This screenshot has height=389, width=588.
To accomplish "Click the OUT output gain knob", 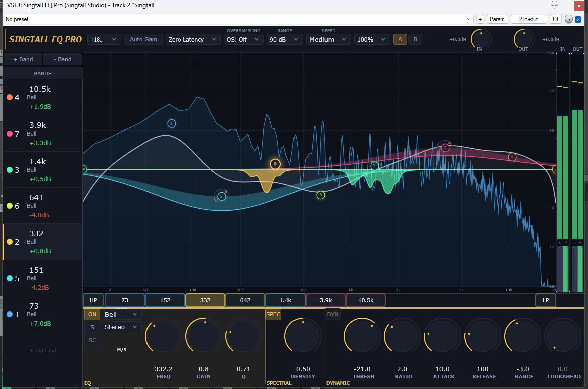I will point(524,38).
